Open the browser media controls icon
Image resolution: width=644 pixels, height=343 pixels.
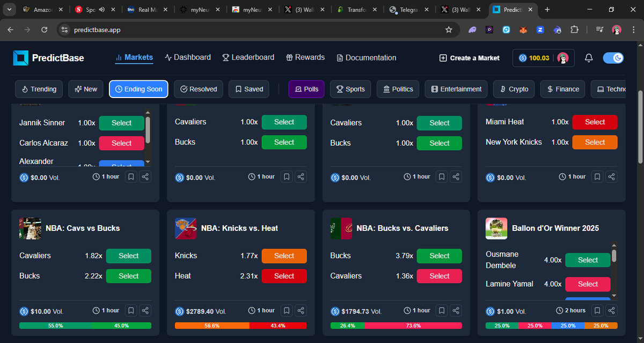click(599, 30)
